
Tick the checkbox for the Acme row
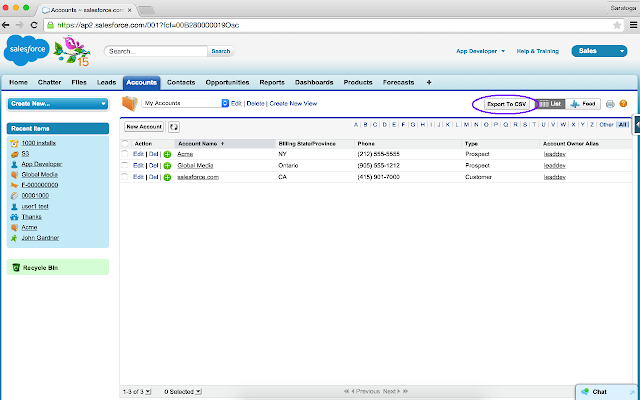[x=125, y=154]
